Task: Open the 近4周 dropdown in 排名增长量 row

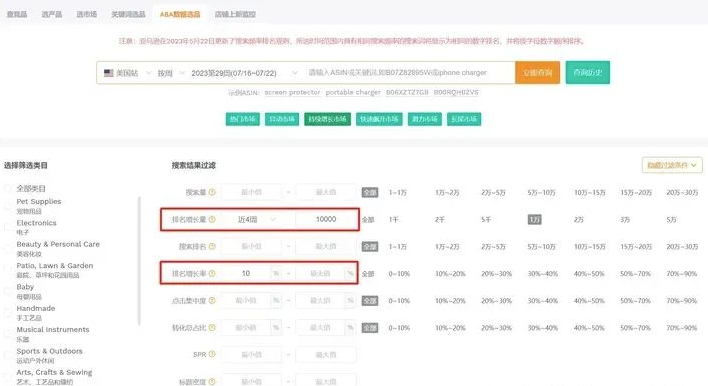Action: pos(256,219)
